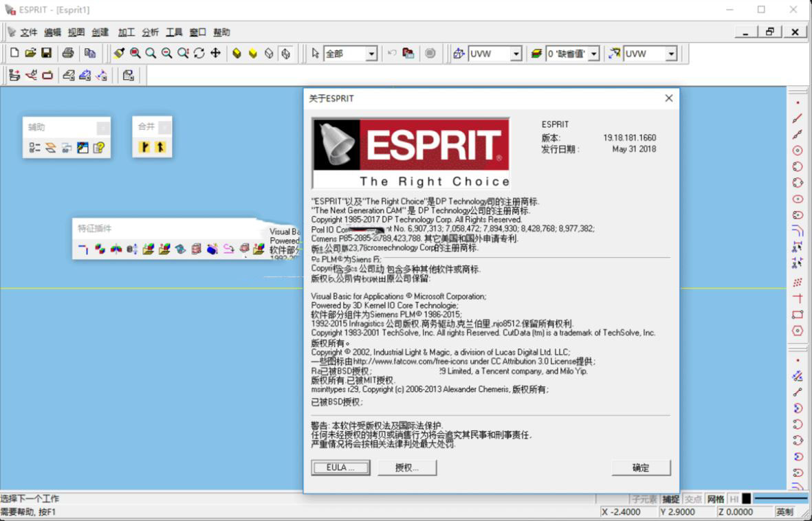Screen dimensions: 812x521
Task: Toggle the 网格 grid mode in status bar
Action: coord(715,499)
